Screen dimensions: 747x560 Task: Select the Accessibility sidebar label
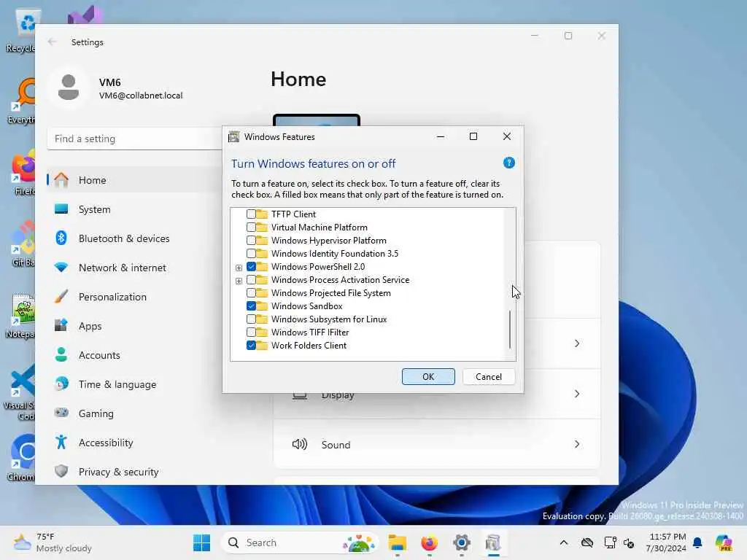(106, 443)
